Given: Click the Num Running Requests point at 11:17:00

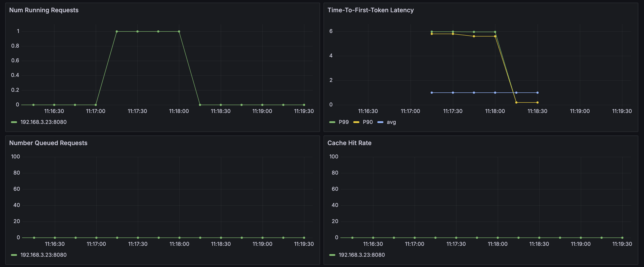Looking at the screenshot, I should 96,105.
